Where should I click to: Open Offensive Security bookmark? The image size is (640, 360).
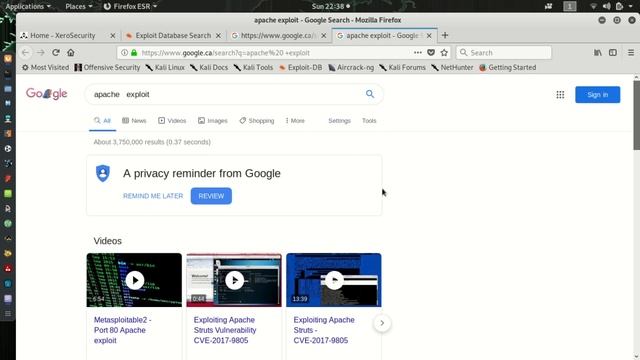click(107, 67)
